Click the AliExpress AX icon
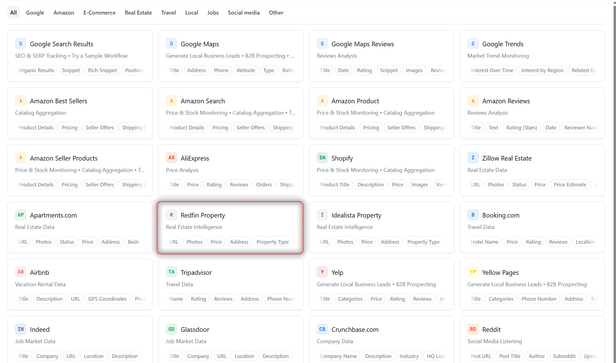The width and height of the screenshot is (616, 363). point(171,158)
